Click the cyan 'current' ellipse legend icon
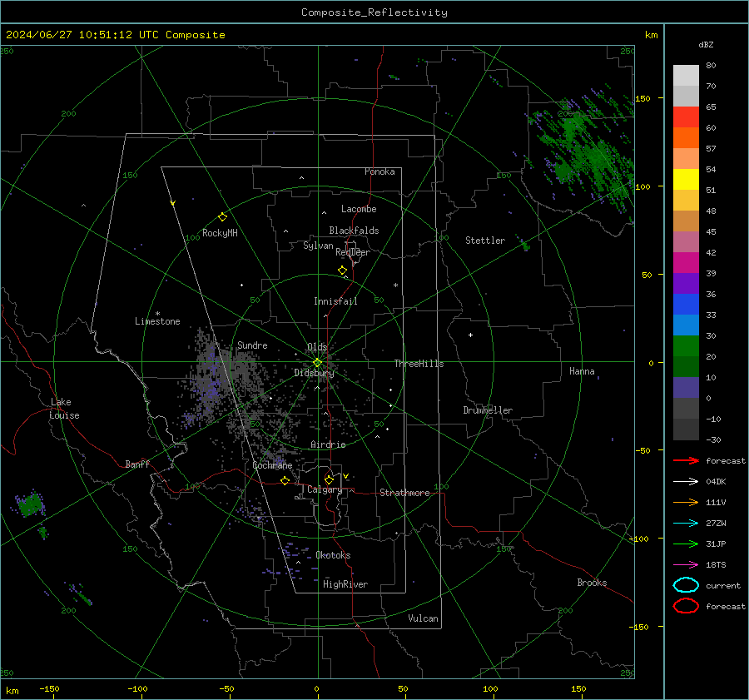The width and height of the screenshot is (749, 700). click(x=686, y=585)
